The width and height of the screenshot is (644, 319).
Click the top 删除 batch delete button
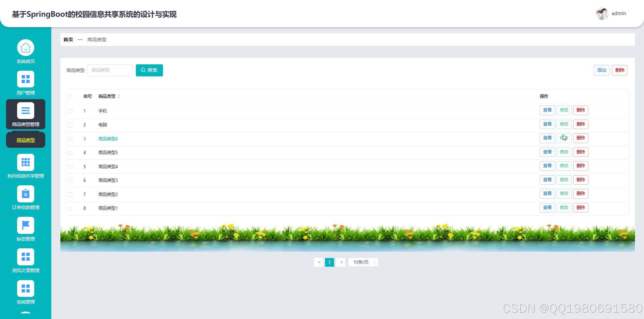click(x=620, y=70)
